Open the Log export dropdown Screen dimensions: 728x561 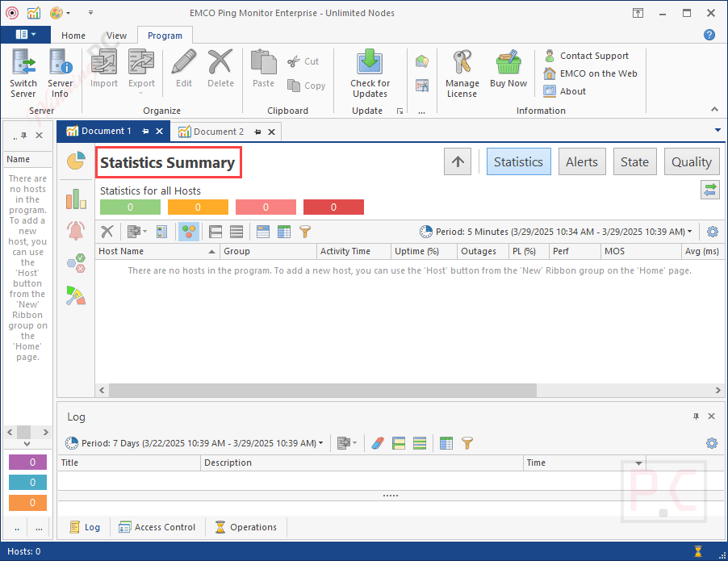[x=347, y=443]
